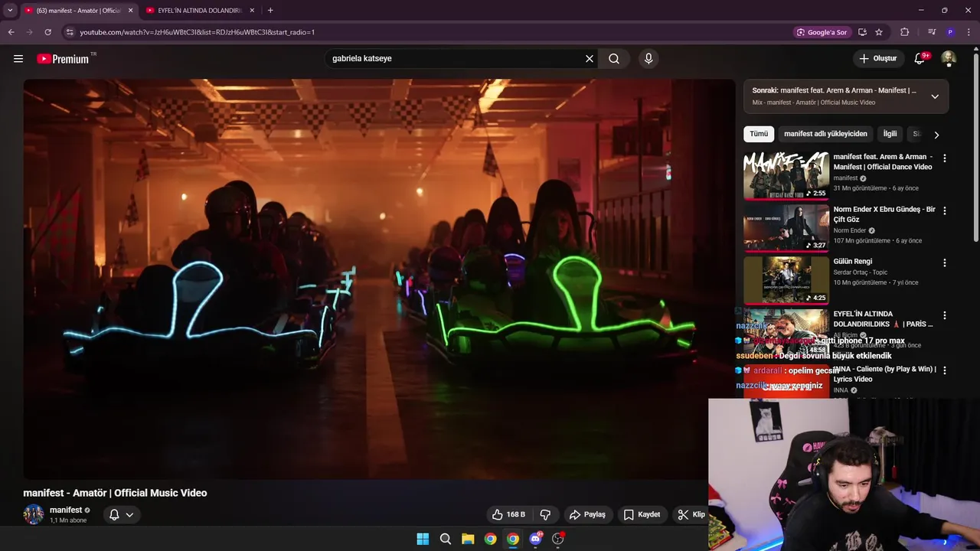The image size is (980, 551).
Task: Click the Norm Ender channel name
Action: tap(850, 230)
